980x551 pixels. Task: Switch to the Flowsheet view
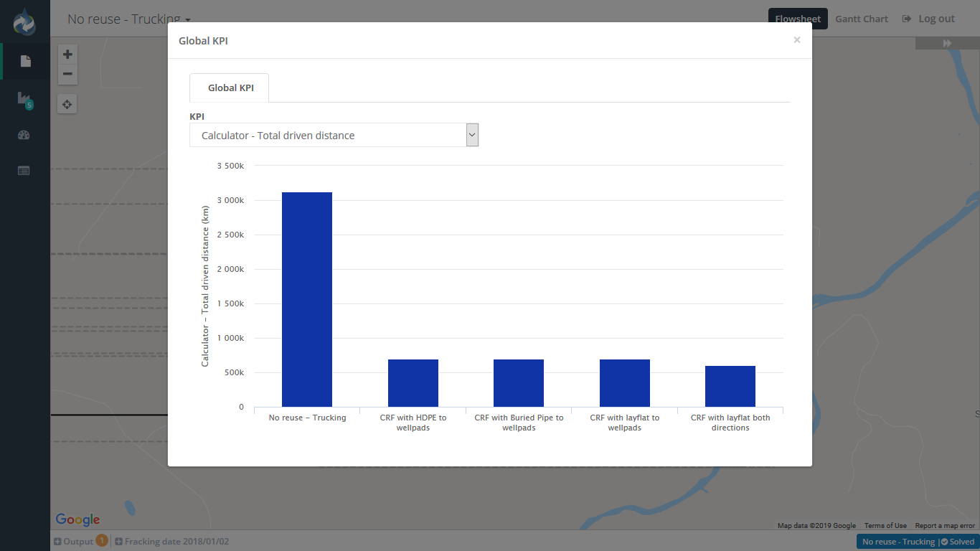click(798, 19)
